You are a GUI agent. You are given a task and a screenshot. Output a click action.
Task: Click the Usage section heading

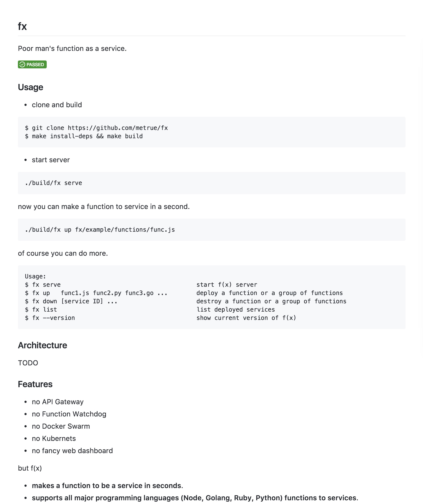[x=31, y=87]
